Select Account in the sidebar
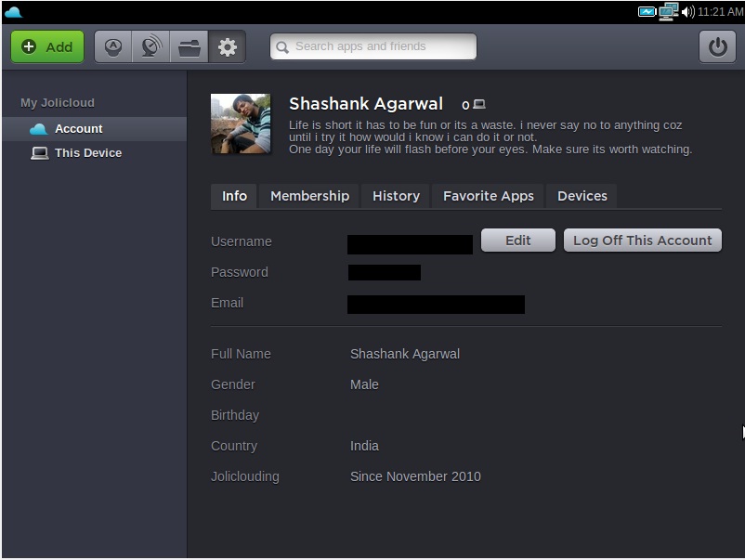Image resolution: width=745 pixels, height=560 pixels. (95, 129)
